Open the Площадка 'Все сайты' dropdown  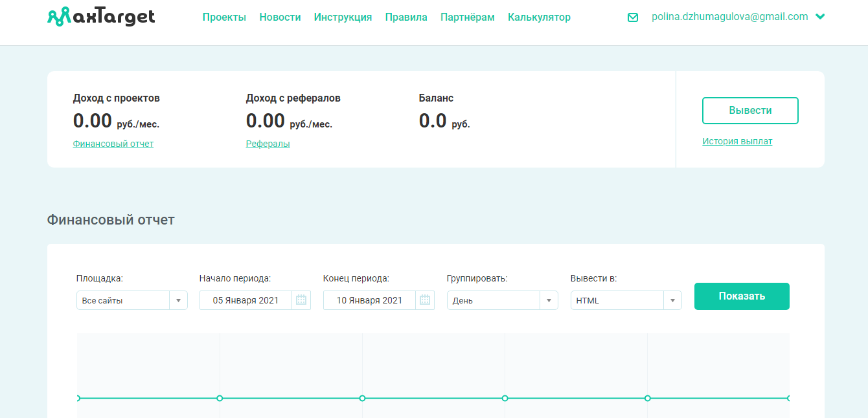[132, 300]
